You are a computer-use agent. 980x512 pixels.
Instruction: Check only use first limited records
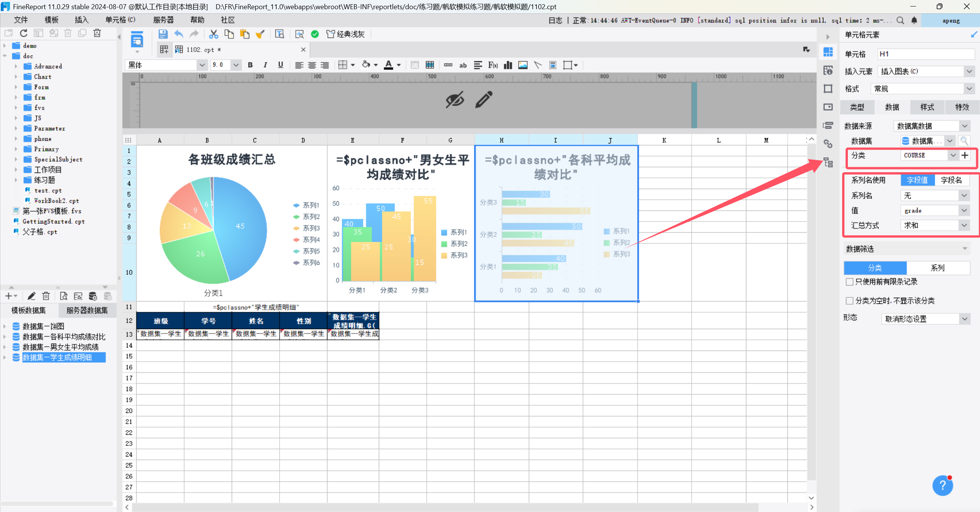[849, 282]
